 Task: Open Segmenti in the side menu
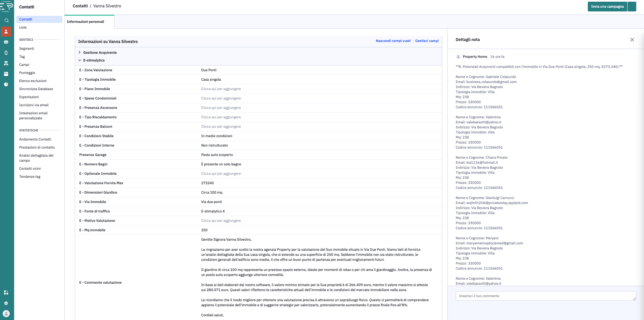(27, 49)
